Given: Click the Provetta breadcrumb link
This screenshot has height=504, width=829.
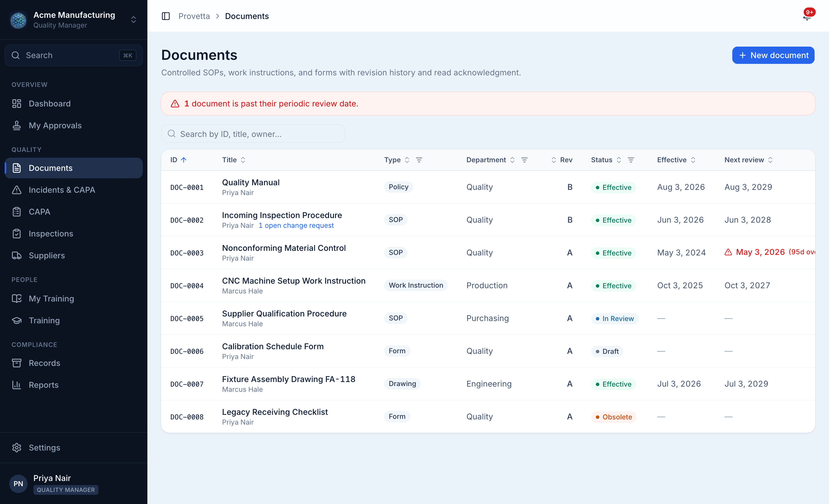Looking at the screenshot, I should 194,16.
